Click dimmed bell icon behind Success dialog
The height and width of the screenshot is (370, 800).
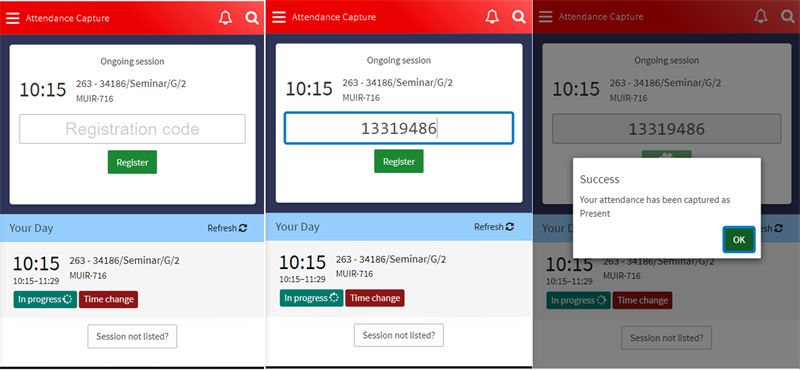(761, 16)
